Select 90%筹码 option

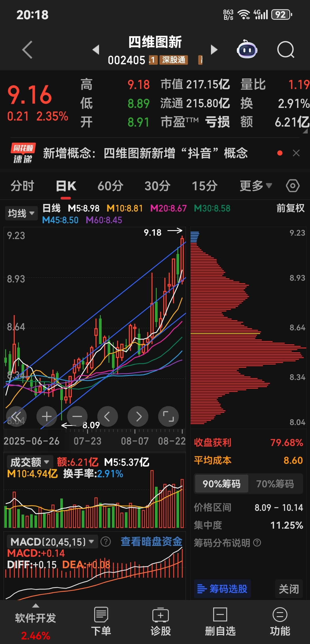pos(222,484)
